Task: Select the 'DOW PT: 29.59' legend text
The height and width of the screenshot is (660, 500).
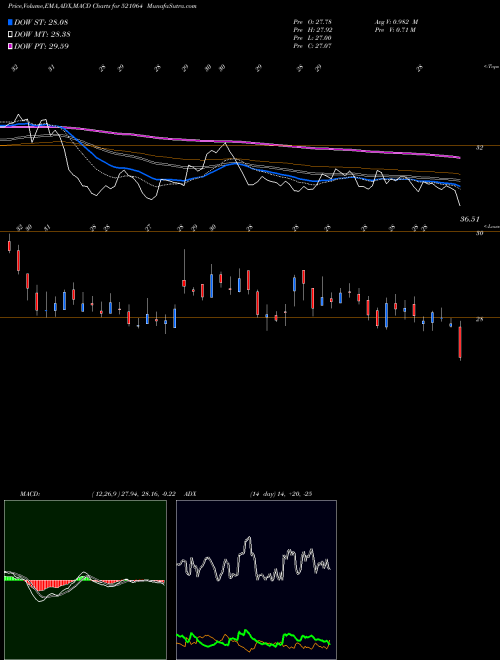Action: click(41, 46)
